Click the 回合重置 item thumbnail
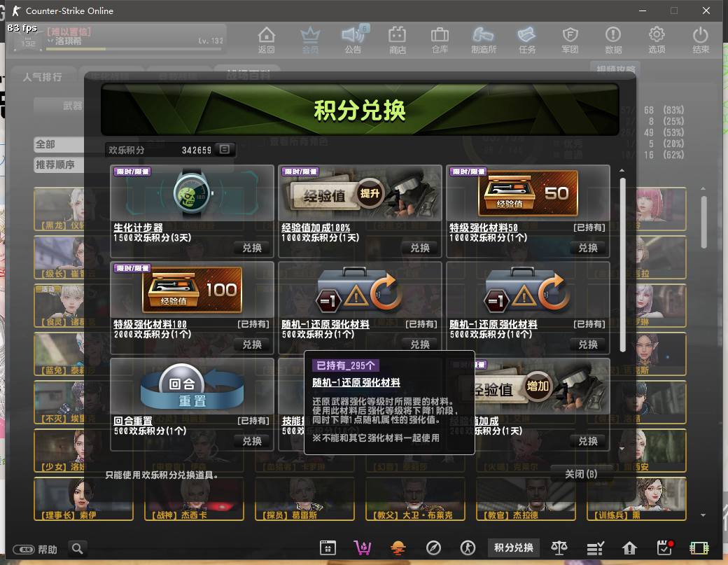Image resolution: width=728 pixels, height=565 pixels. pyautogui.click(x=192, y=386)
